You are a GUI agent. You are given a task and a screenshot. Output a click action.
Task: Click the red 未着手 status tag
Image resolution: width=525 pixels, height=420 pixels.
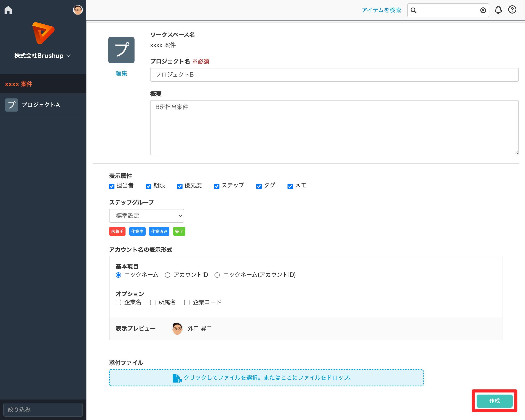(x=117, y=231)
